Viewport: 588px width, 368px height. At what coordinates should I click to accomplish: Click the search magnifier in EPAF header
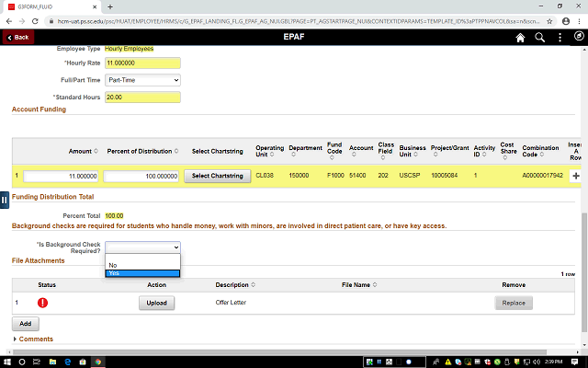click(x=539, y=38)
